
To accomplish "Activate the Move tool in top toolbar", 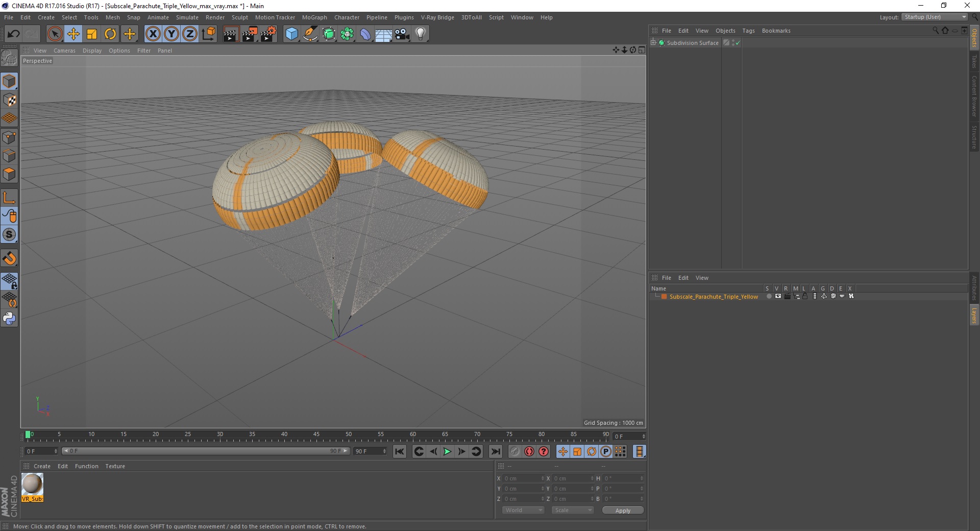I will pyautogui.click(x=73, y=34).
